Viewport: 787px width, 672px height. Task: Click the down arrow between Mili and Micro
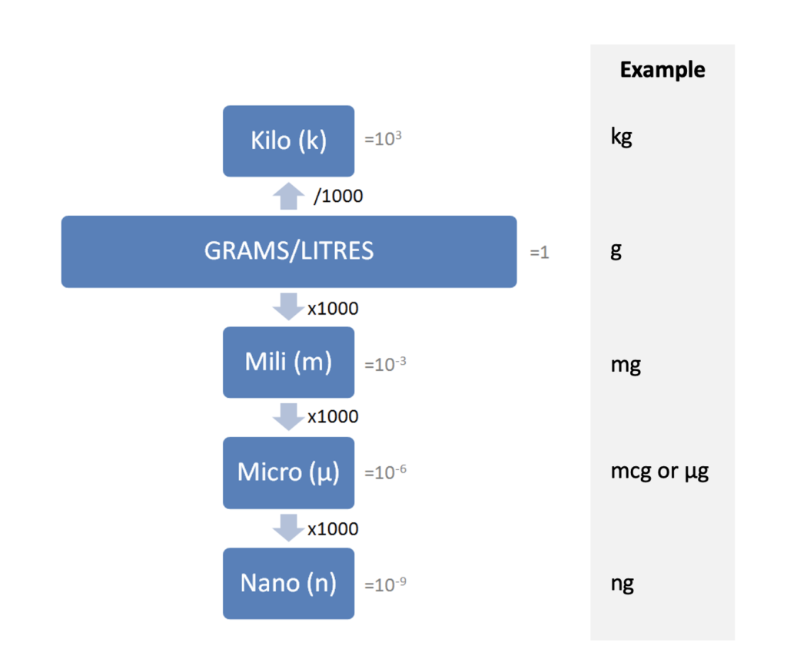click(288, 417)
